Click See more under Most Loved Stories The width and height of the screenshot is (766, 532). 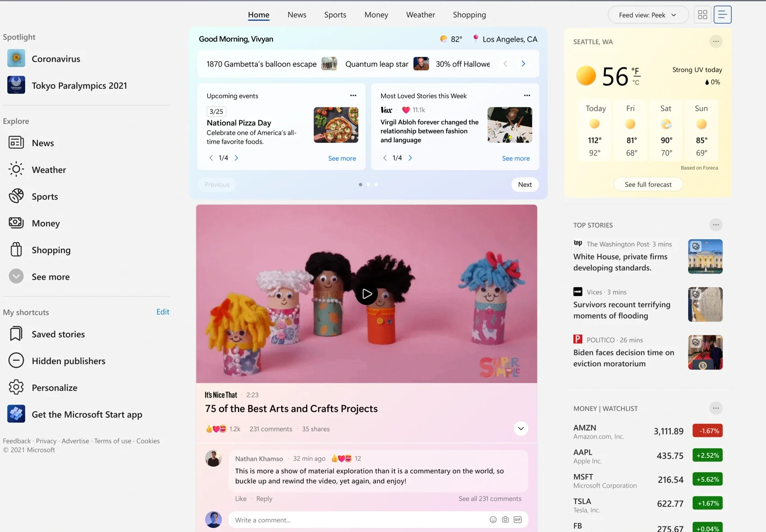(x=516, y=158)
